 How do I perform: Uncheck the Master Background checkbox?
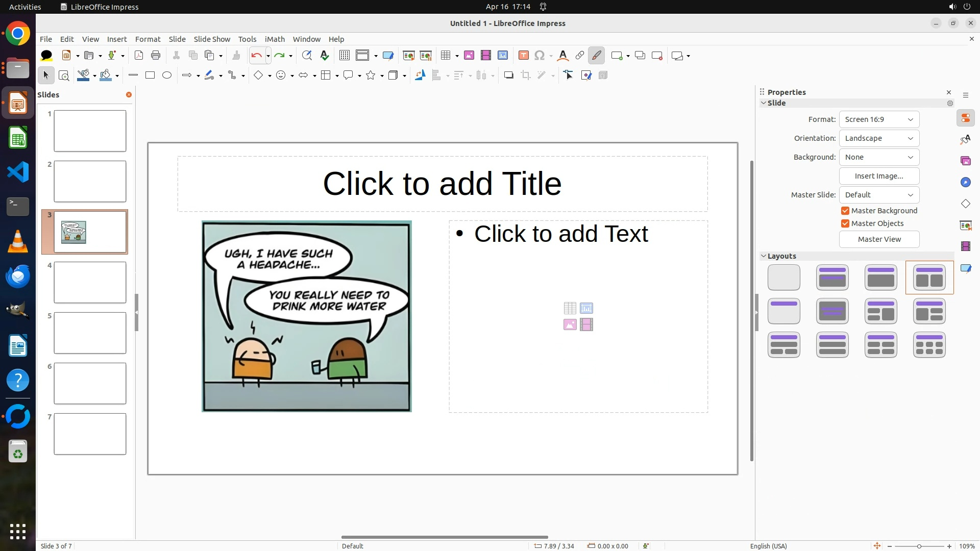point(845,211)
